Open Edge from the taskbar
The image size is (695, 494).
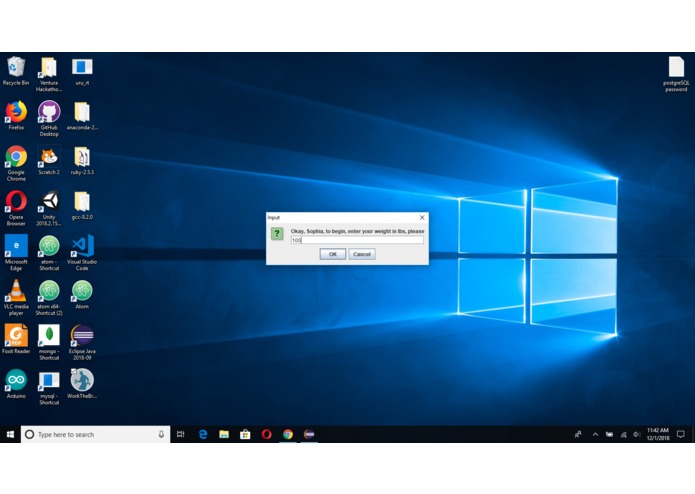[x=203, y=434]
